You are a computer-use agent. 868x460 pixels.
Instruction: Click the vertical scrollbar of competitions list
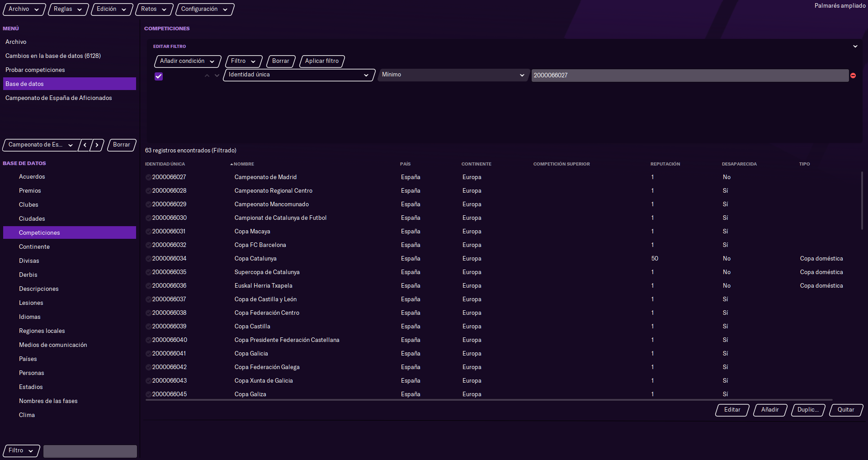click(862, 200)
